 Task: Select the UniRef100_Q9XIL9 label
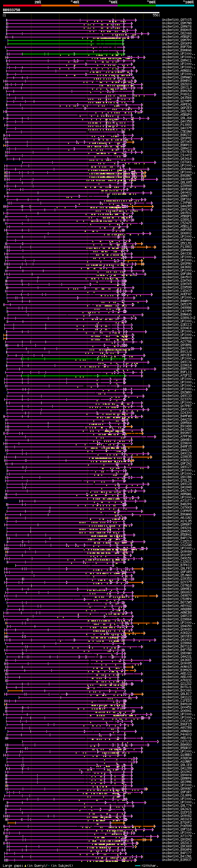tap(177, 88)
